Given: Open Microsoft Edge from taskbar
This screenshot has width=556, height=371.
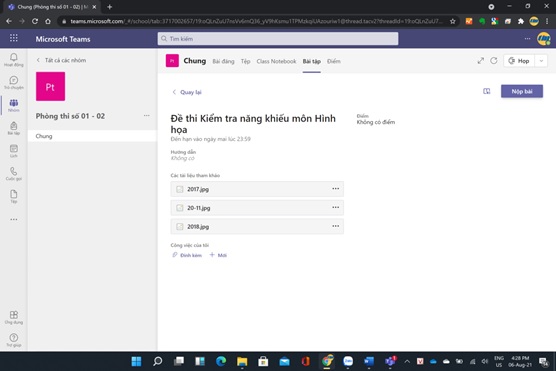Looking at the screenshot, I should (221, 361).
